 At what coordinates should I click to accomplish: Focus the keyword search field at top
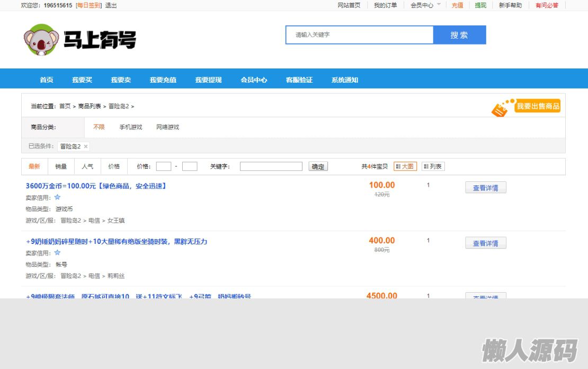pos(360,35)
